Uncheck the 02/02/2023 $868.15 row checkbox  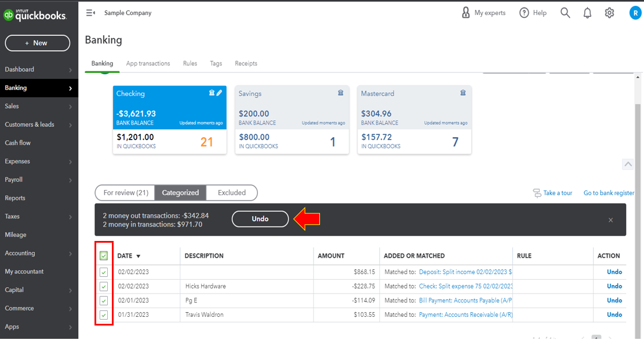click(104, 272)
